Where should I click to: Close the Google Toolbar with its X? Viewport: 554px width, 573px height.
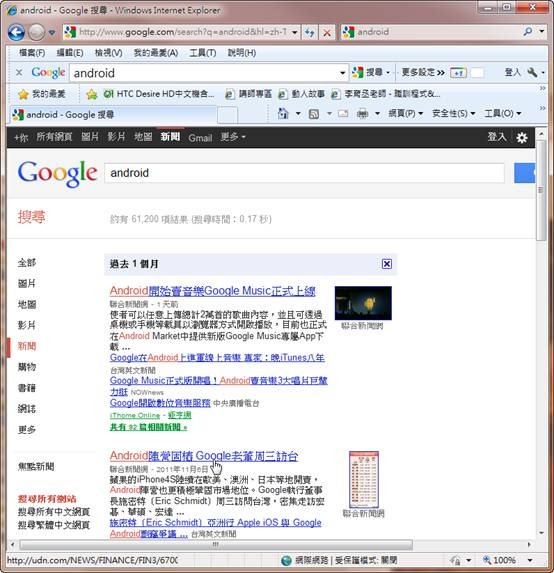(19, 72)
